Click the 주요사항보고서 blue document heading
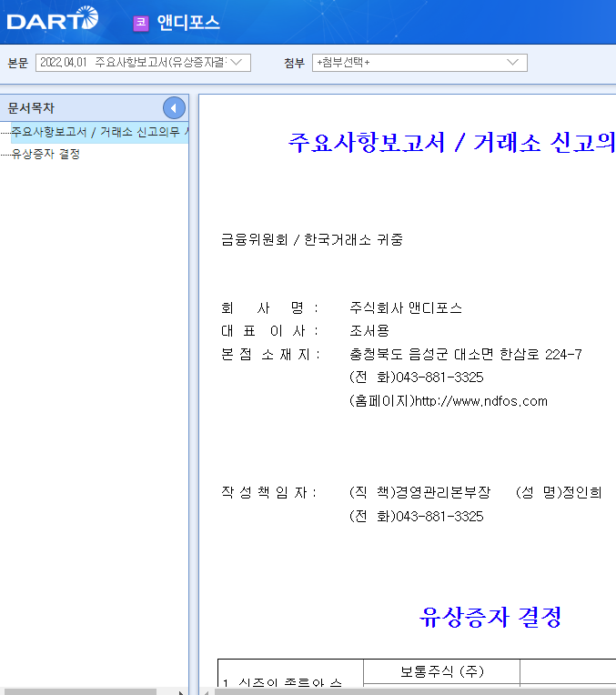This screenshot has height=695, width=616. [x=451, y=143]
